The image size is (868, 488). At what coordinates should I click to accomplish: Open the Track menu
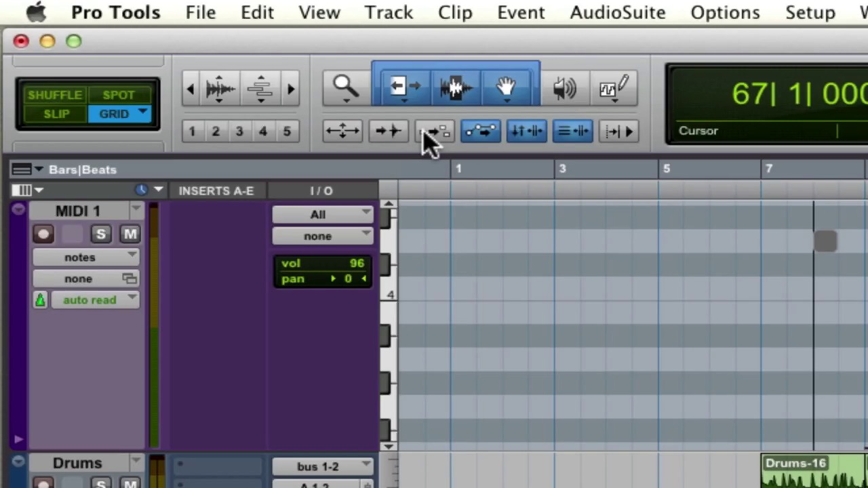point(389,12)
